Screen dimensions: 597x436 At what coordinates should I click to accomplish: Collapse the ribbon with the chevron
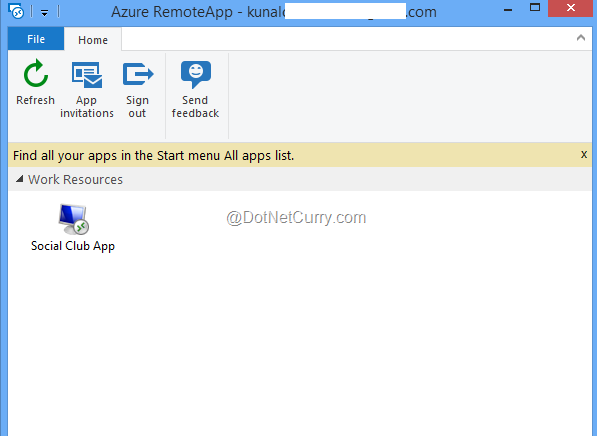(x=581, y=37)
